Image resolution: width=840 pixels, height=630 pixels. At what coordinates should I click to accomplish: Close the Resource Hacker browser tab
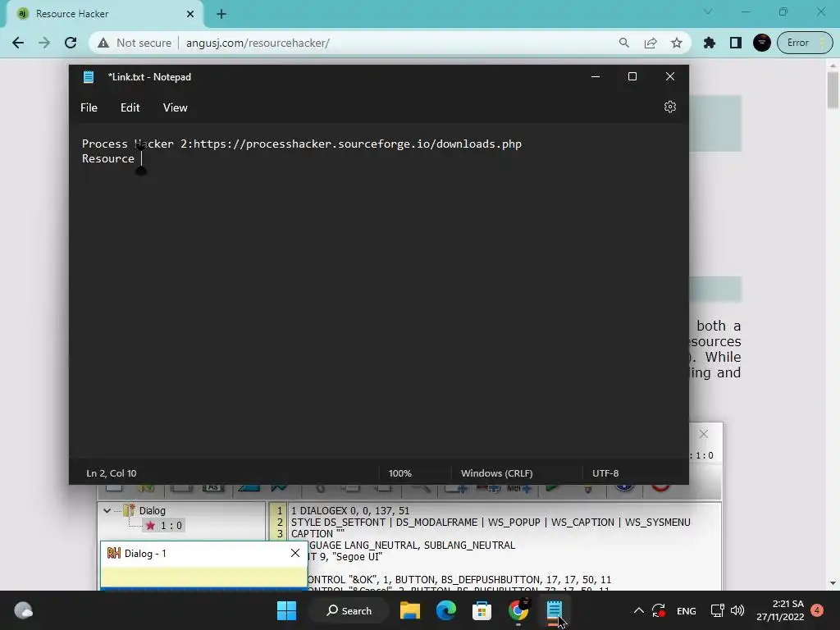[190, 14]
